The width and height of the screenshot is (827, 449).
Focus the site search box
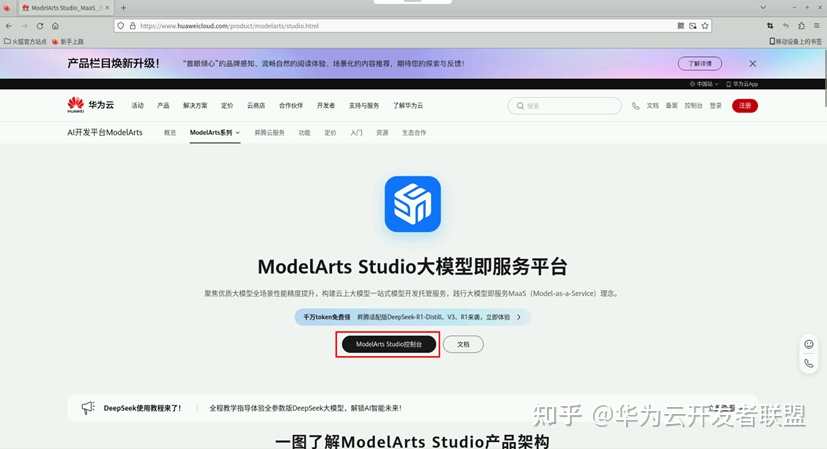565,106
